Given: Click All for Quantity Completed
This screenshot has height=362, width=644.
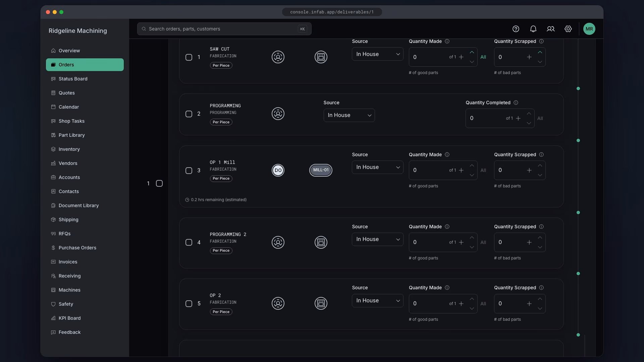Looking at the screenshot, I should tap(540, 118).
